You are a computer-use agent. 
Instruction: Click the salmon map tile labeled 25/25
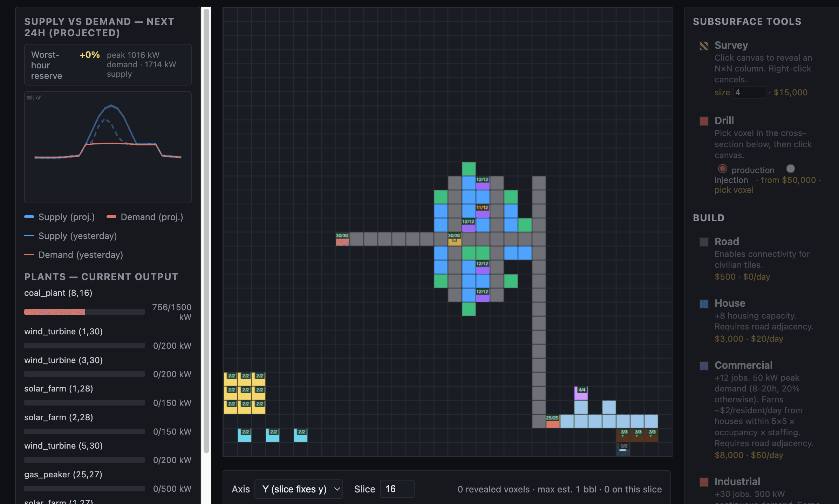pyautogui.click(x=553, y=421)
